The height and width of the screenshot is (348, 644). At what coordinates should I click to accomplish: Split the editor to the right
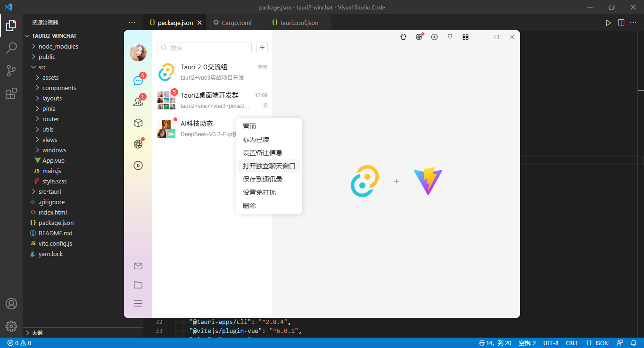pos(621,23)
